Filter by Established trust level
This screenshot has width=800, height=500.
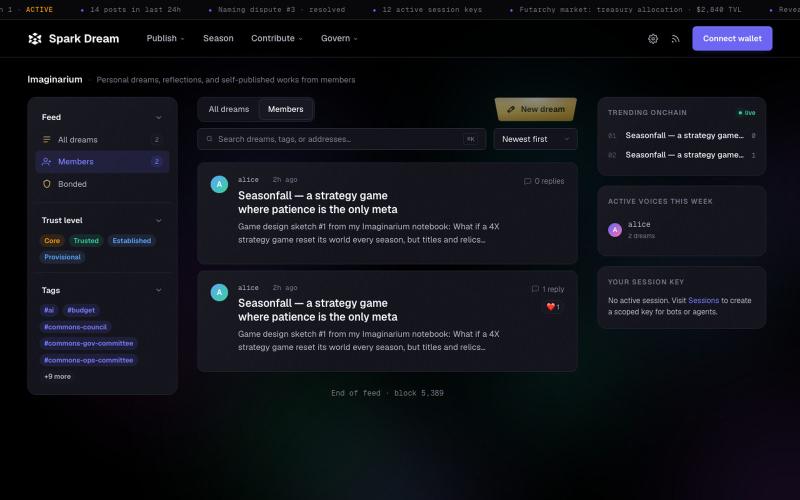click(132, 241)
